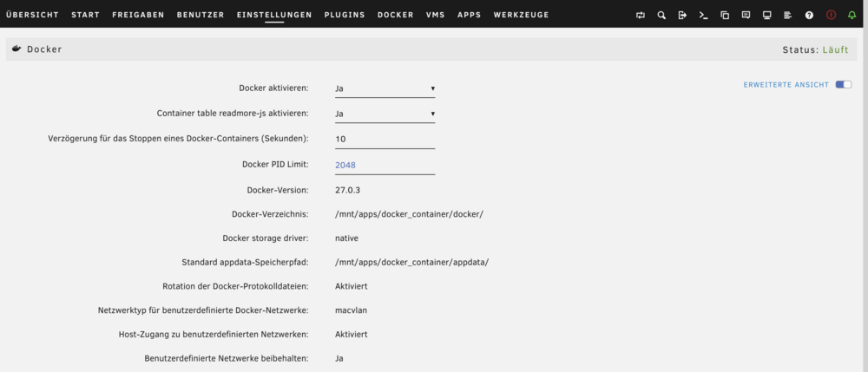Switch to the VMS menu item

[x=436, y=15]
